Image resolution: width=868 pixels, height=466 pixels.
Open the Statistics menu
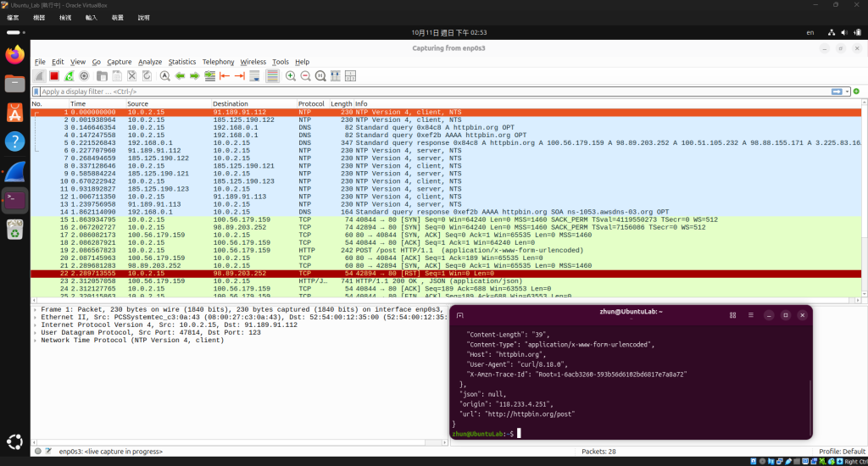(182, 62)
